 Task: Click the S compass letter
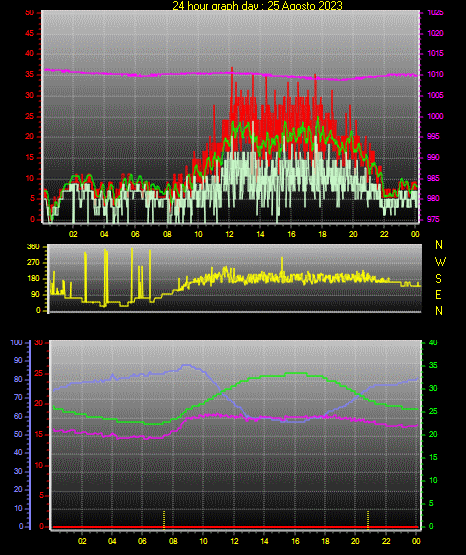pos(438,279)
